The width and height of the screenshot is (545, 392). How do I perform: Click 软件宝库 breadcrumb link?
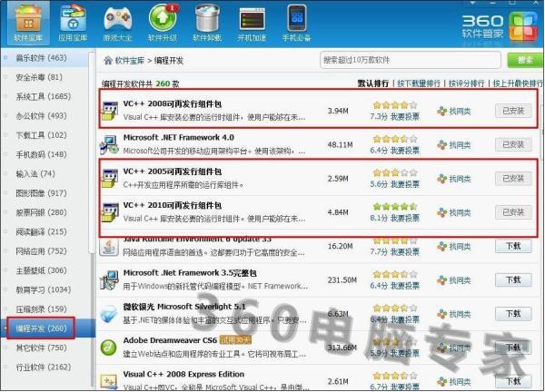[129, 61]
